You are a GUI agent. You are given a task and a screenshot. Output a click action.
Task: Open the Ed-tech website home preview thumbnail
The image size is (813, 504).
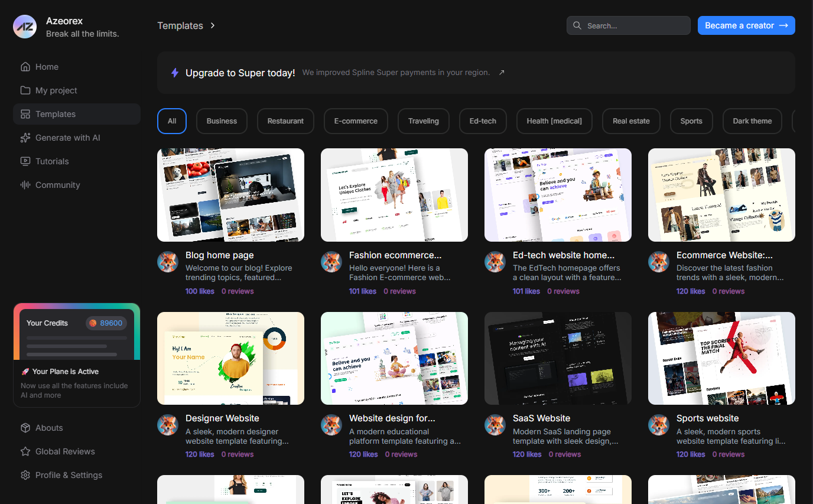(x=558, y=195)
